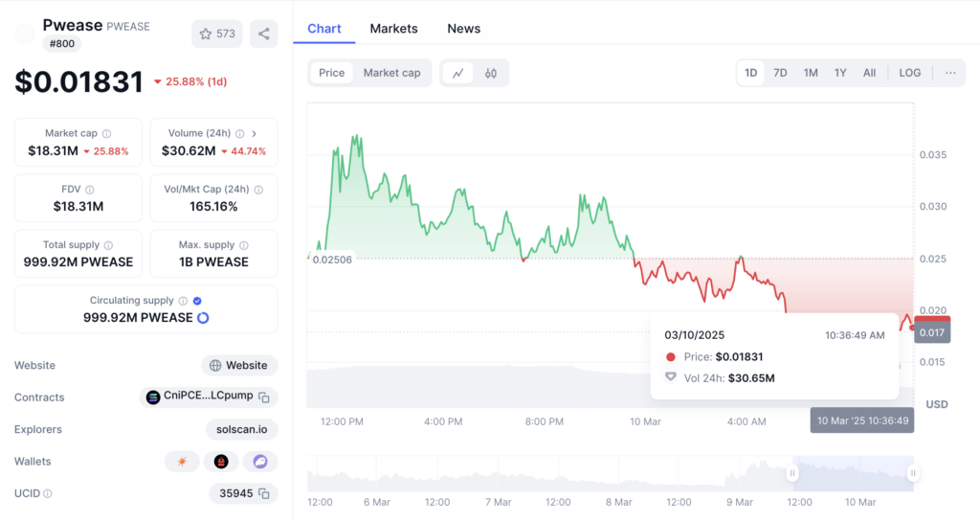The width and height of the screenshot is (980, 522).
Task: Click the USD currency label
Action: coord(937,404)
